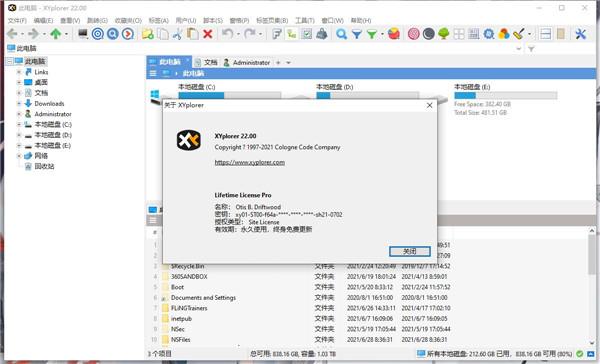Select 桌面 in the folder tree
The height and width of the screenshot is (364, 600).
pos(41,82)
